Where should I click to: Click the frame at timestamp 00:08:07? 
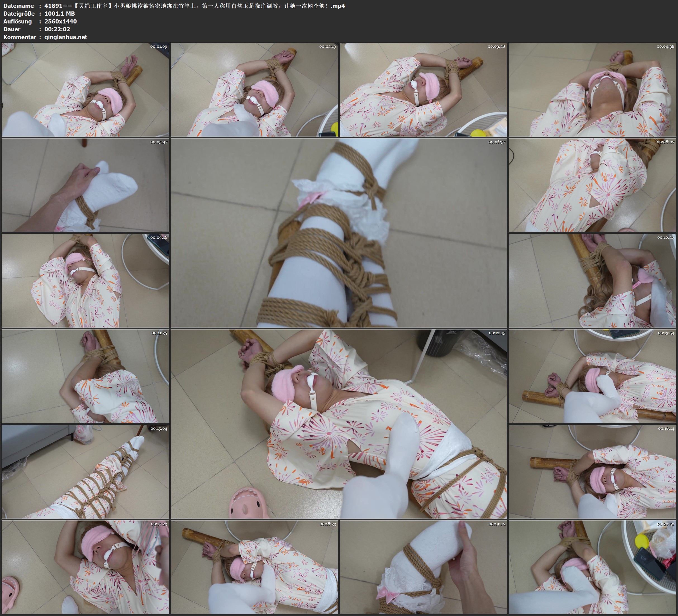[x=592, y=185]
